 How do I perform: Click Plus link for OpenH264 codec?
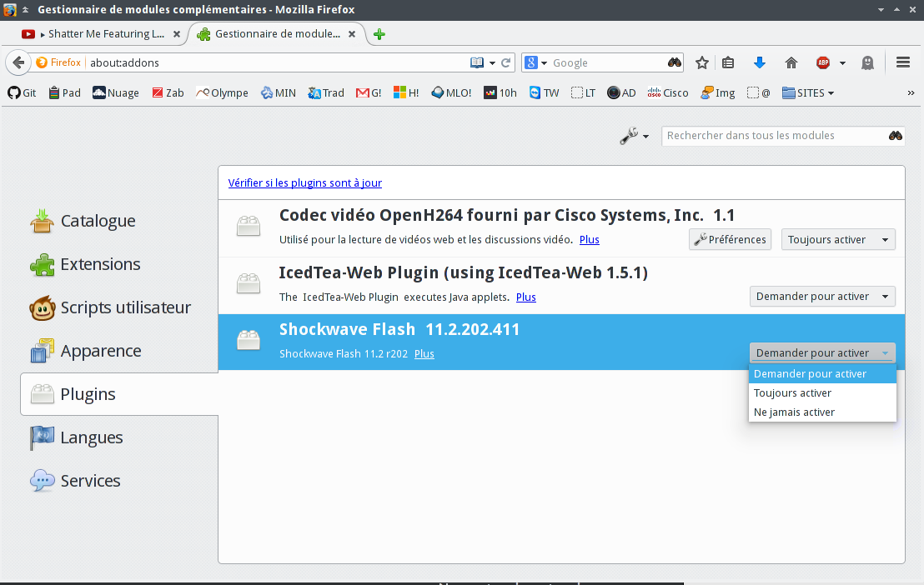coord(590,239)
